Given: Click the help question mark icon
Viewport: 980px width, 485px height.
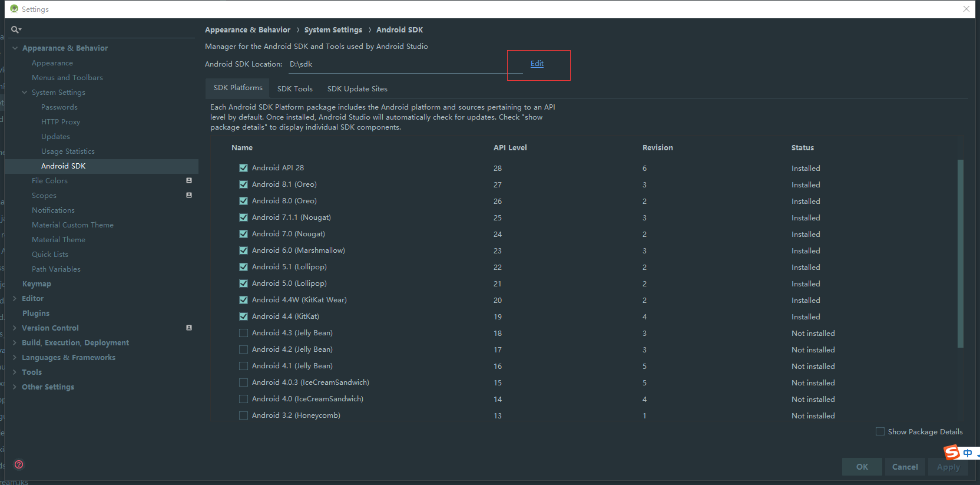Looking at the screenshot, I should pyautogui.click(x=19, y=464).
